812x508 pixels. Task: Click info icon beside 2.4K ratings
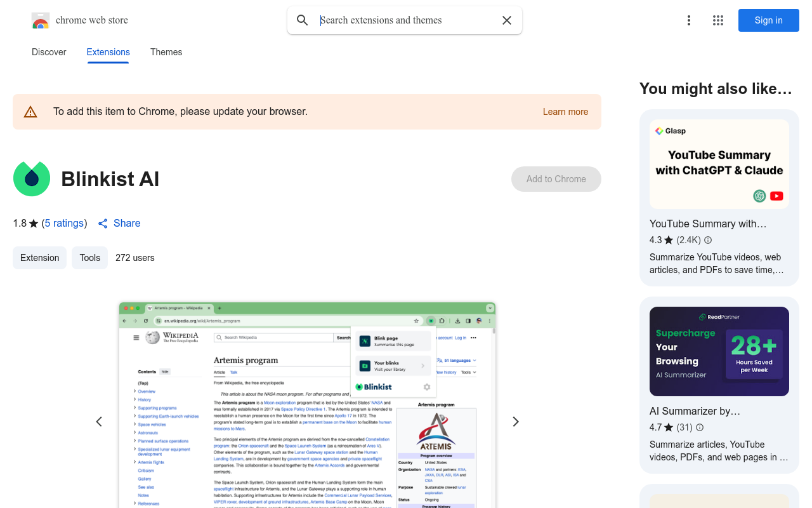click(708, 240)
